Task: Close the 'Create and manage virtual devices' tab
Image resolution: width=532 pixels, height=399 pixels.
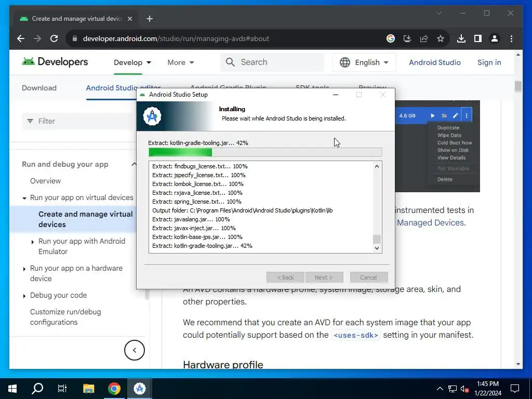Action: coord(129,19)
